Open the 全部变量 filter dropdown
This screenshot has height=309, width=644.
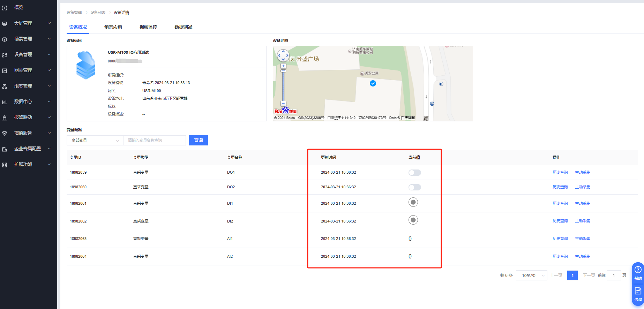point(95,140)
